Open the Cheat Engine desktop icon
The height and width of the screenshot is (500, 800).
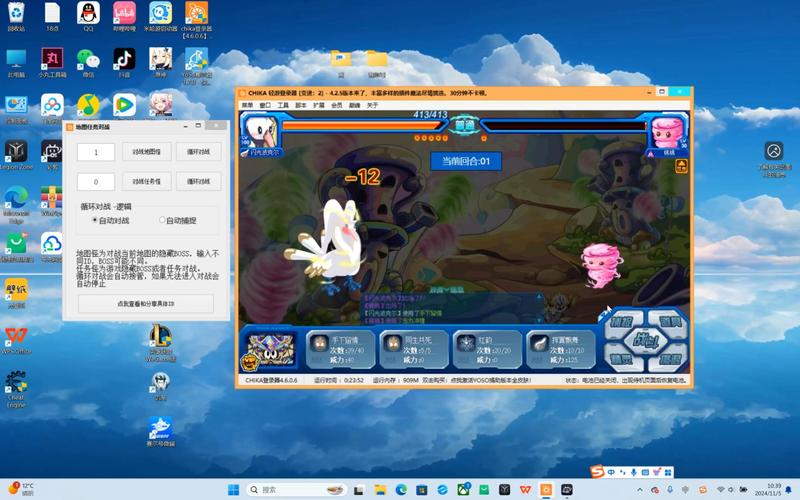16,386
